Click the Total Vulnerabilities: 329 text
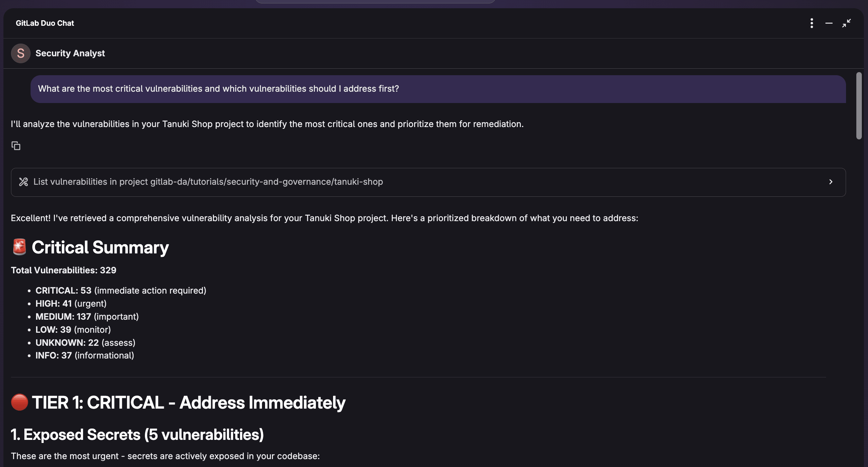The height and width of the screenshot is (467, 868). pos(64,270)
